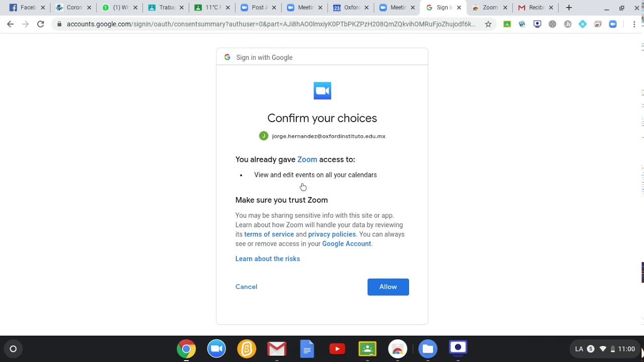644x362 pixels.
Task: Switch to the Post A Zoom tab
Action: point(259,8)
